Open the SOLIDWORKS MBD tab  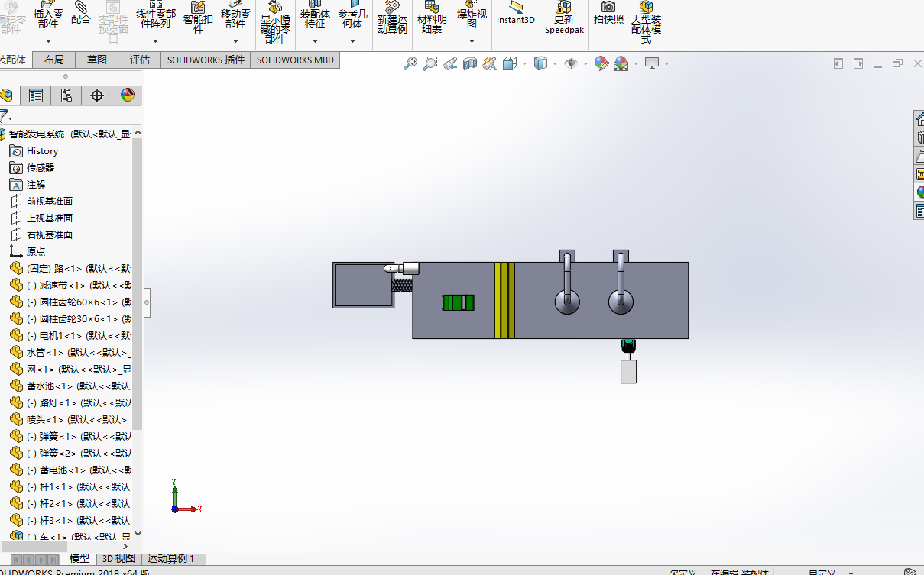(295, 60)
